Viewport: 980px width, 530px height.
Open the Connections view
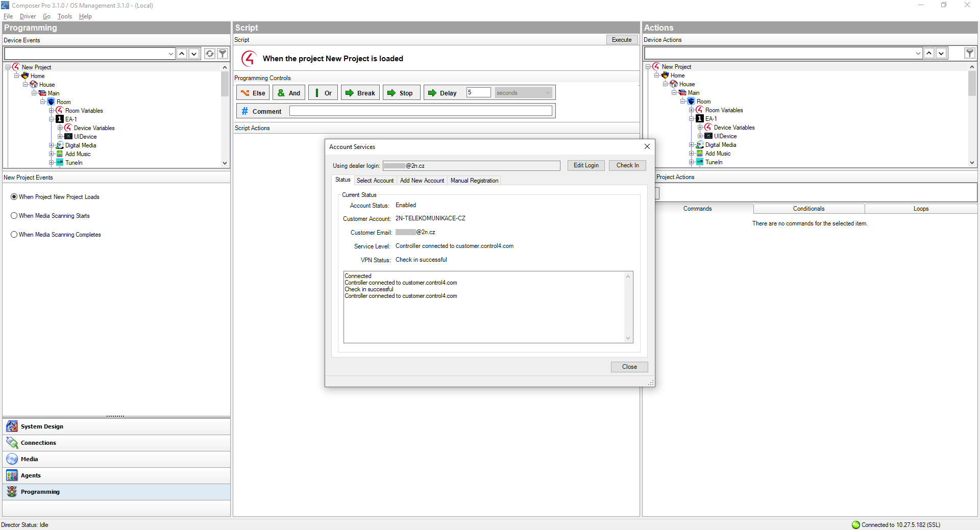point(38,443)
